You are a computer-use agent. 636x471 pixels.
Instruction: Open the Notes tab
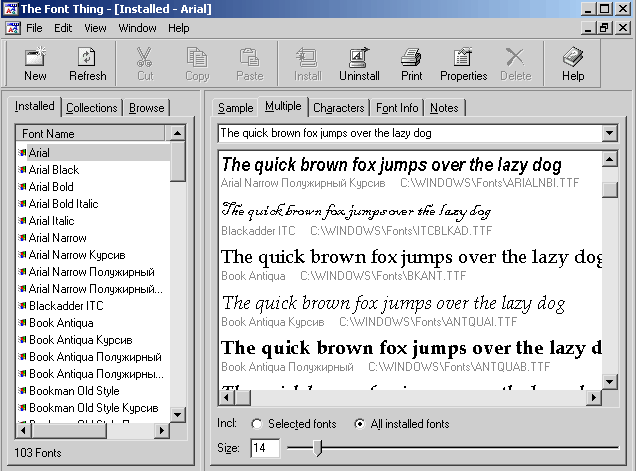tap(444, 108)
